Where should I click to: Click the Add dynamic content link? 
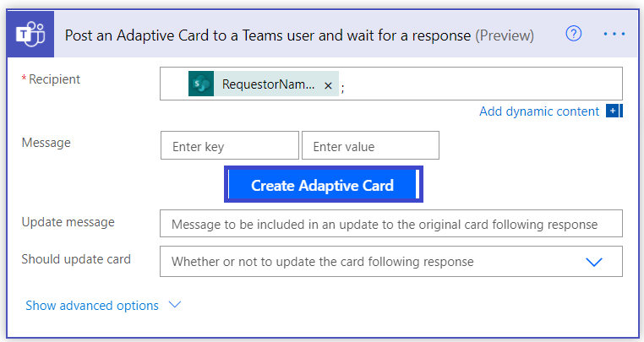coord(538,111)
